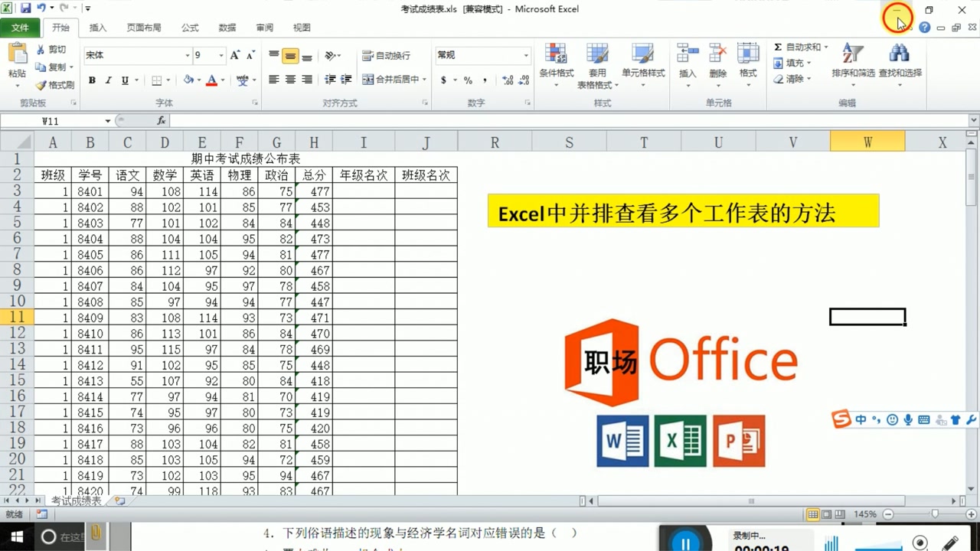Switch to the View (视图) tab

(x=302, y=28)
